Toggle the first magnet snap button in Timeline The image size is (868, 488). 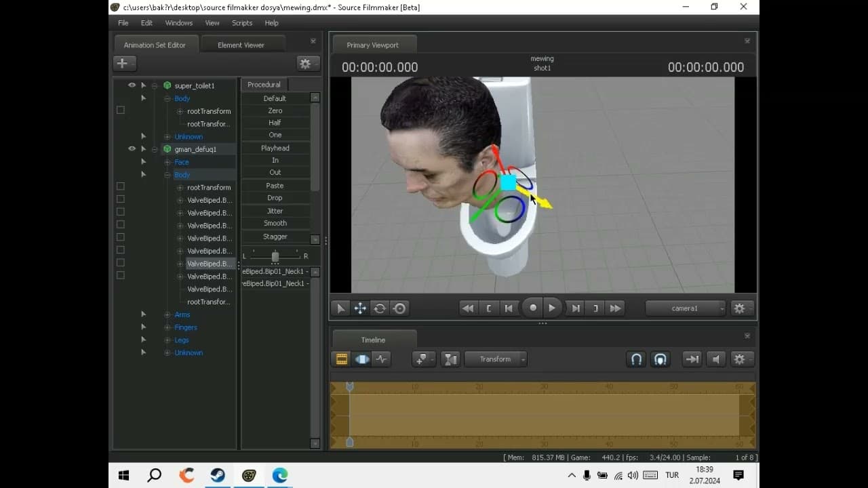(x=636, y=359)
